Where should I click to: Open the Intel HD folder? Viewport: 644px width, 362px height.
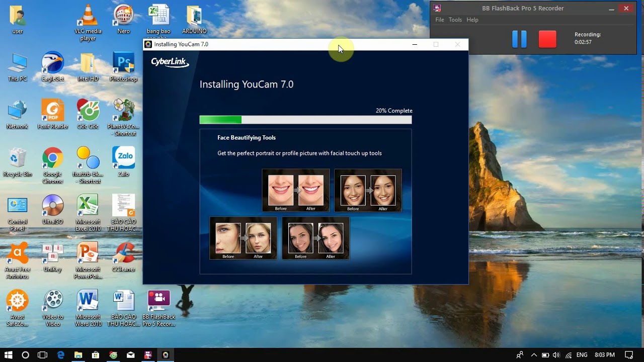click(x=88, y=67)
